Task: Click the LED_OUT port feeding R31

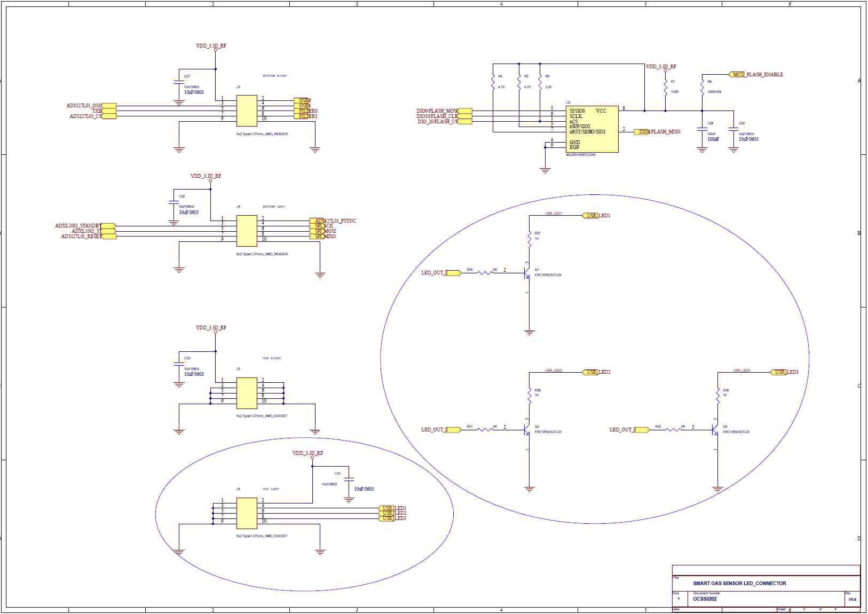Action: pyautogui.click(x=441, y=430)
